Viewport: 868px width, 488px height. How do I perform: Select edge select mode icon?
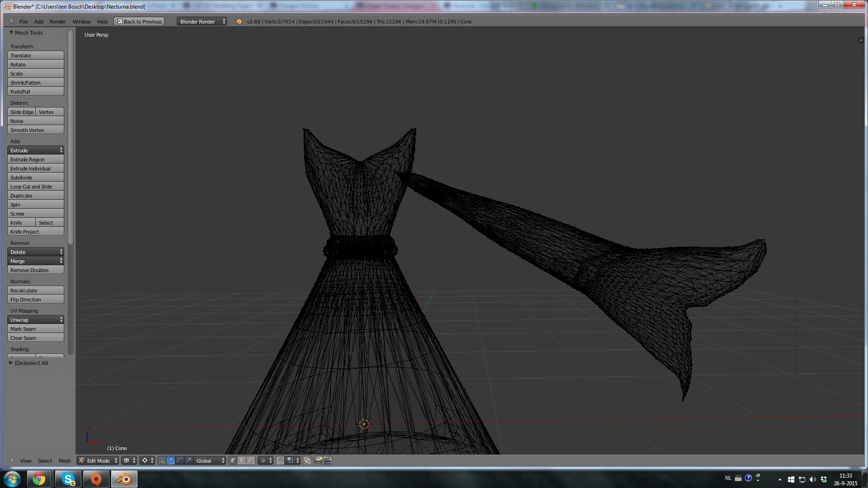[241, 460]
